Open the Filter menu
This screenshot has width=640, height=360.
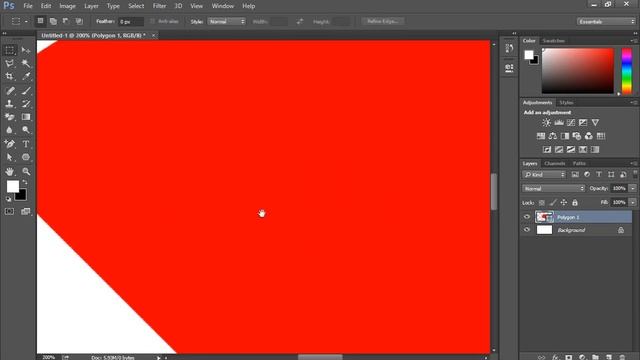[x=159, y=6]
